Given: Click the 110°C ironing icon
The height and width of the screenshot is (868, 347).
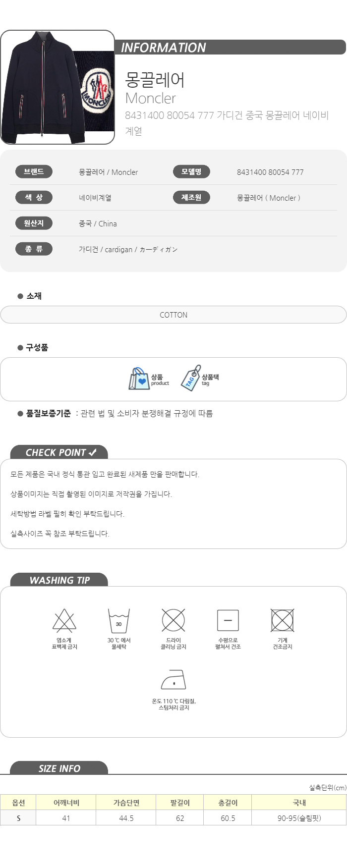Looking at the screenshot, I should tap(173, 680).
